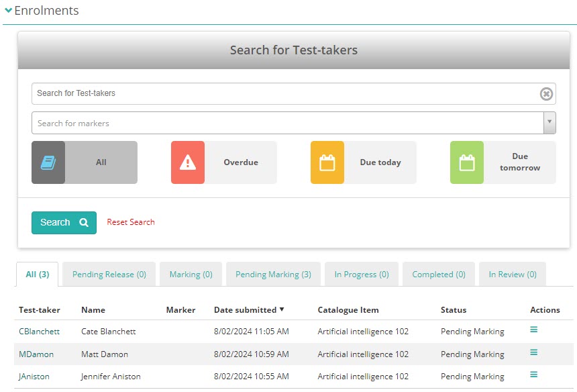Screen dimensions: 577x392
Task: Open the Search for markers dropdown
Action: pyautogui.click(x=549, y=123)
